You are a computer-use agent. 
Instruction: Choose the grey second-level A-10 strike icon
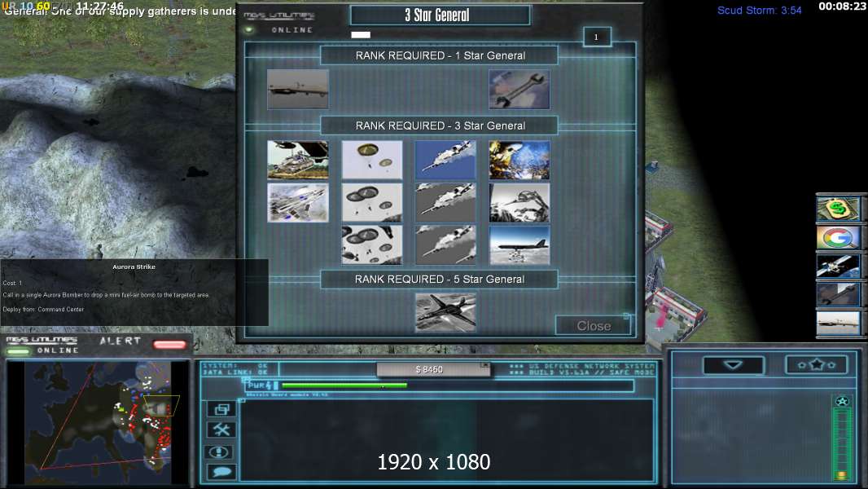445,203
